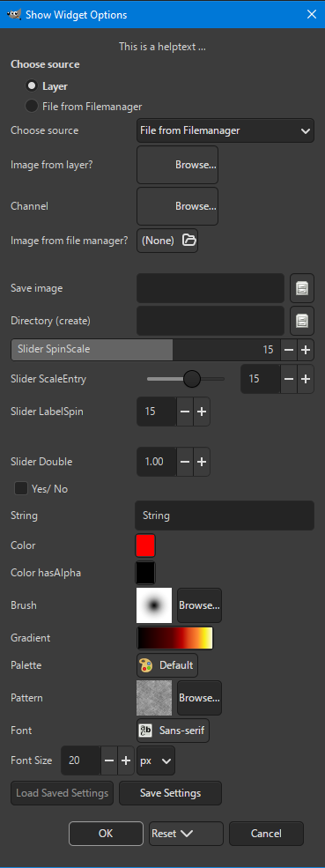The width and height of the screenshot is (325, 868).
Task: Open the Sans-serif font chooser
Action: [x=173, y=731]
